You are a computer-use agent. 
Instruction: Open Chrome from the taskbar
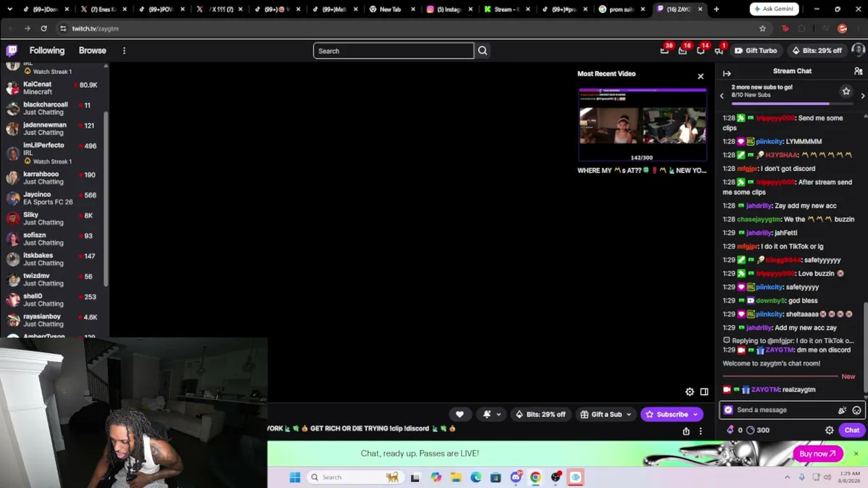click(536, 477)
